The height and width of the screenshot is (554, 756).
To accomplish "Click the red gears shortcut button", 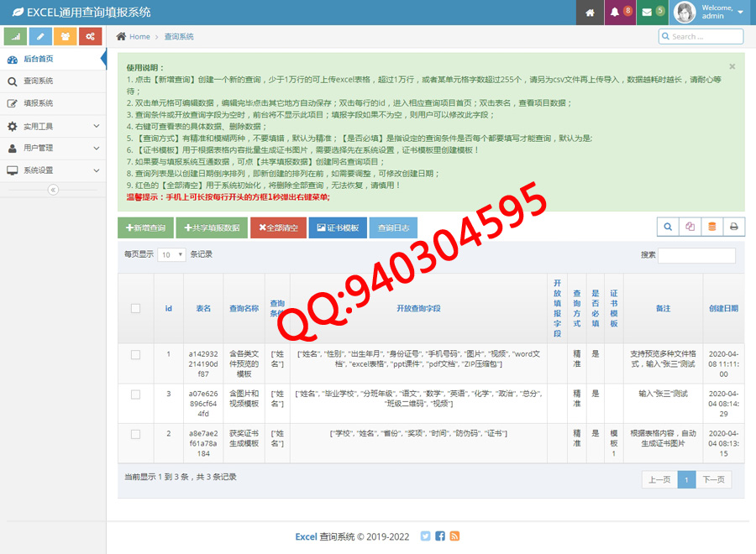I will (90, 36).
